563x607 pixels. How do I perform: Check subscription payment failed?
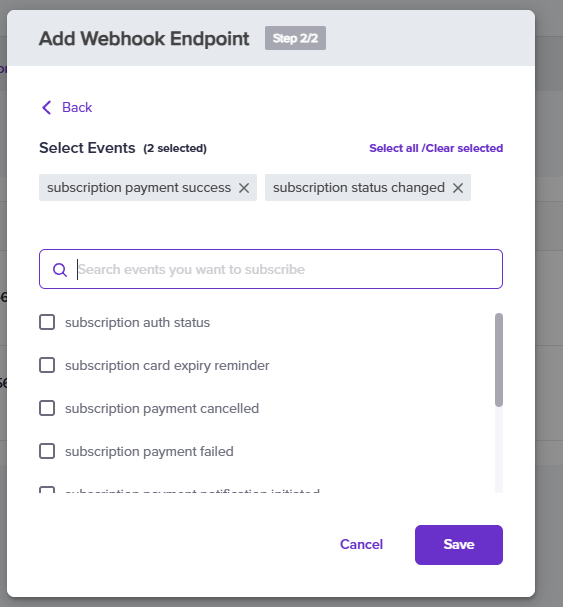(x=47, y=451)
